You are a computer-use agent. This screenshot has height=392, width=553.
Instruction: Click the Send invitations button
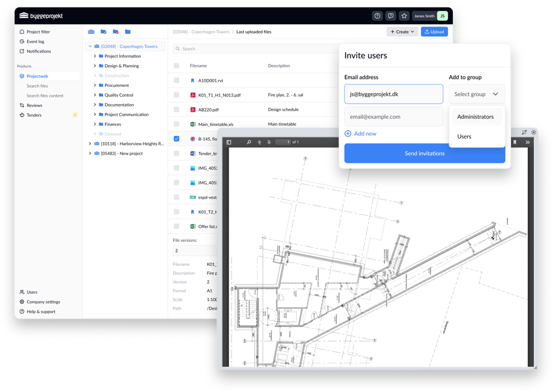tap(425, 154)
